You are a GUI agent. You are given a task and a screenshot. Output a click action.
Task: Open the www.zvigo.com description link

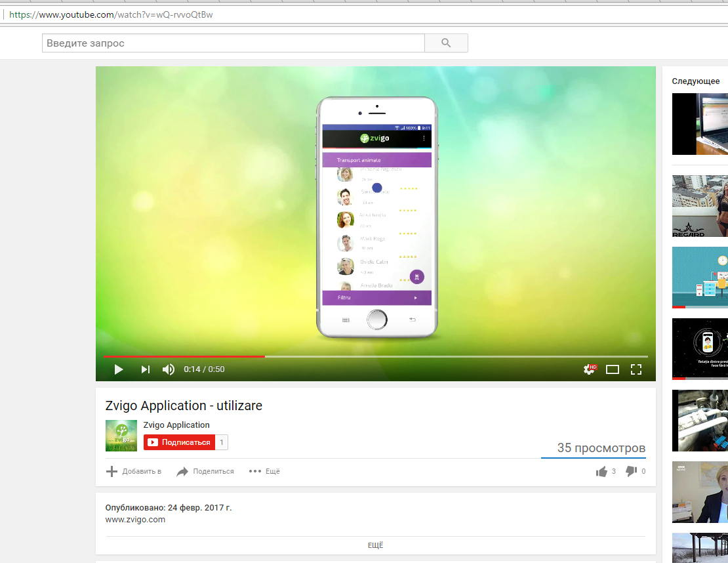135,519
